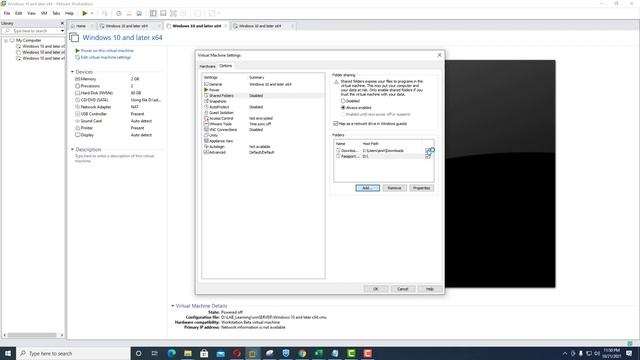Click the Display device icon
640x360 pixels.
(x=77, y=135)
